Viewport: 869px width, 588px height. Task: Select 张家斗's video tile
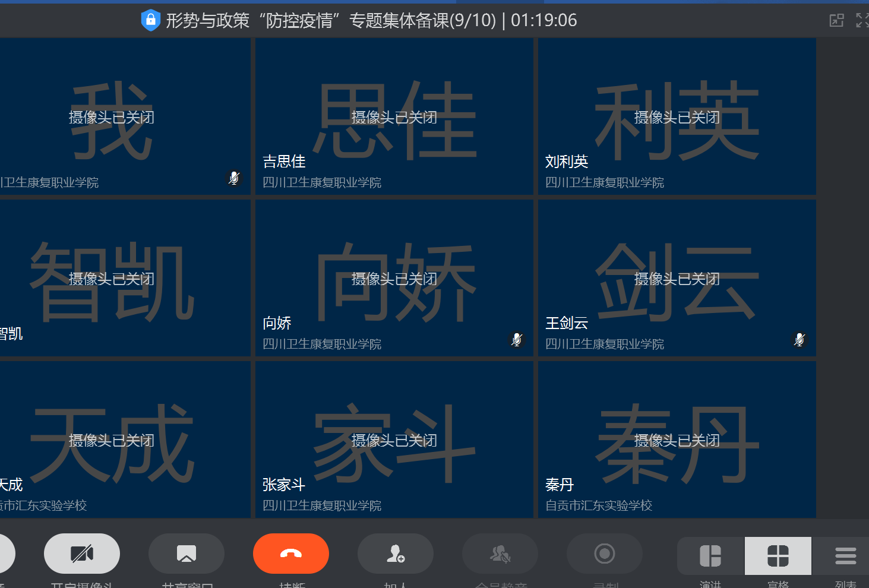point(394,440)
